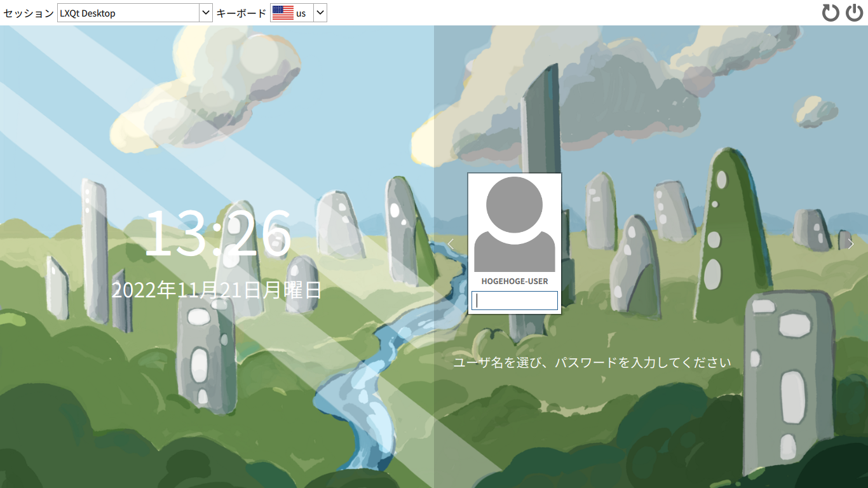The width and height of the screenshot is (868, 488).
Task: Click the power off icon
Action: tap(855, 13)
